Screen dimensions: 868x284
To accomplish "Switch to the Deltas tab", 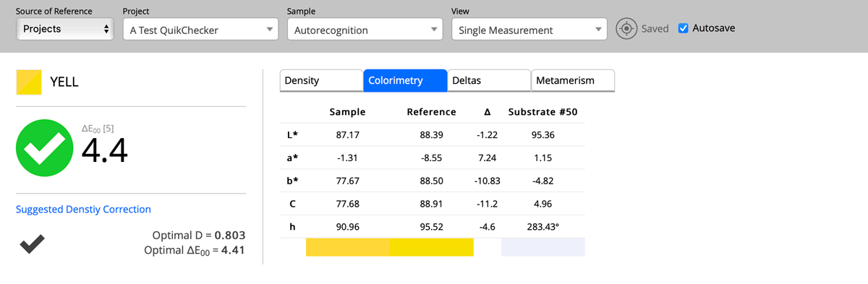I will (489, 80).
